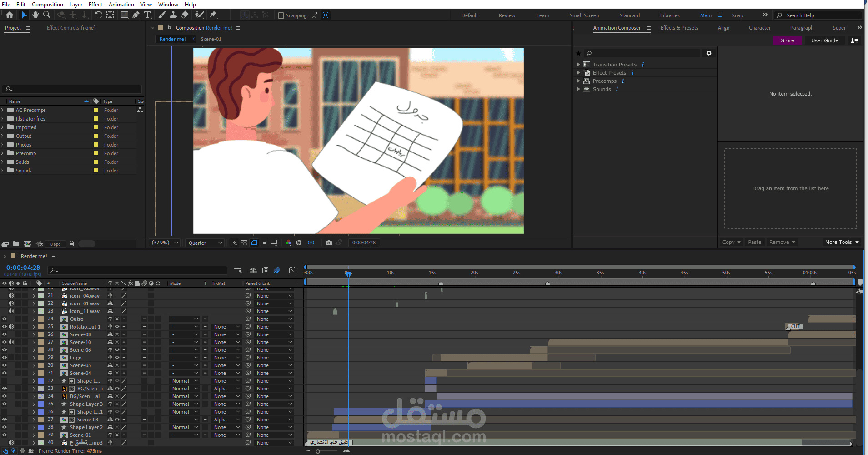
Task: Open the Quarter resolution dropdown
Action: (x=205, y=243)
